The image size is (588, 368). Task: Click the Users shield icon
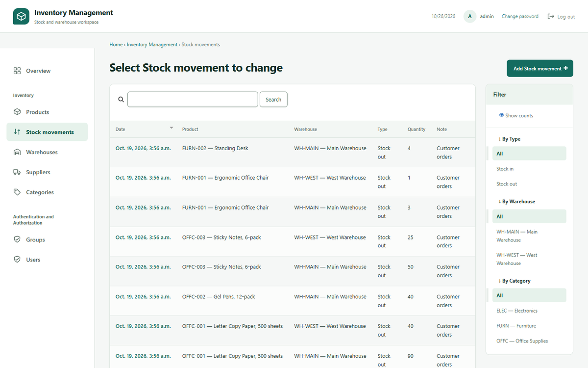(17, 260)
